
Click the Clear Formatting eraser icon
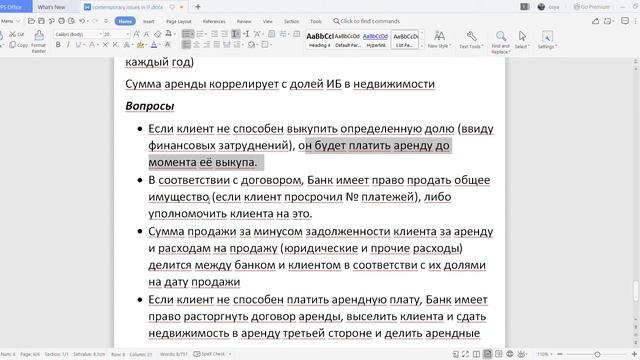pos(158,34)
